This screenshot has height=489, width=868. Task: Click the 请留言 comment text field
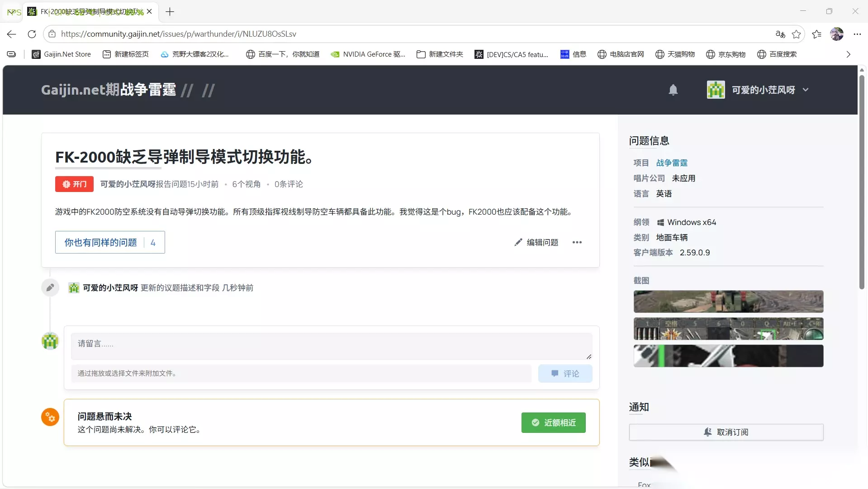tap(332, 346)
